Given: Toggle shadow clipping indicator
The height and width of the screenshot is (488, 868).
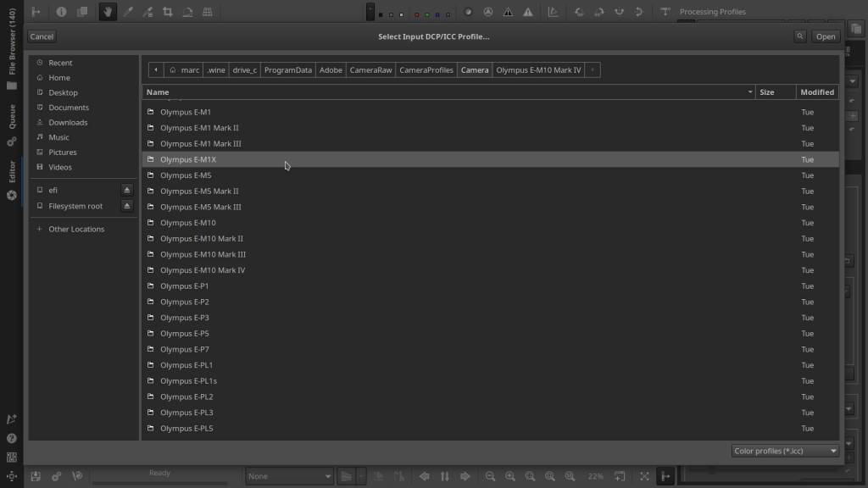Looking at the screenshot, I should click(508, 12).
